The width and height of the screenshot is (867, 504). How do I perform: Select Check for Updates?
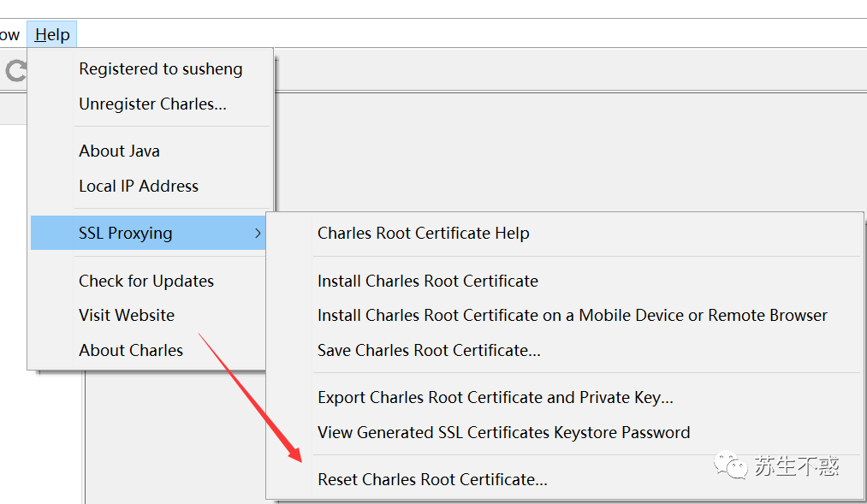click(x=146, y=281)
